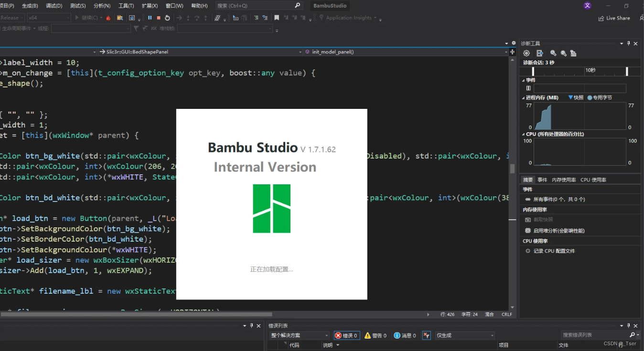
Task: Click the Pause (Break All) debug icon
Action: coord(149,17)
